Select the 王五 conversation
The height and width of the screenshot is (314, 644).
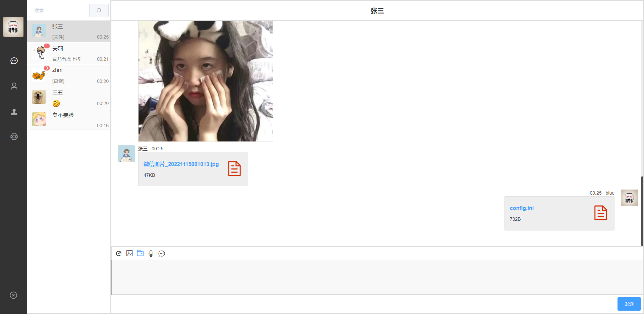(69, 98)
